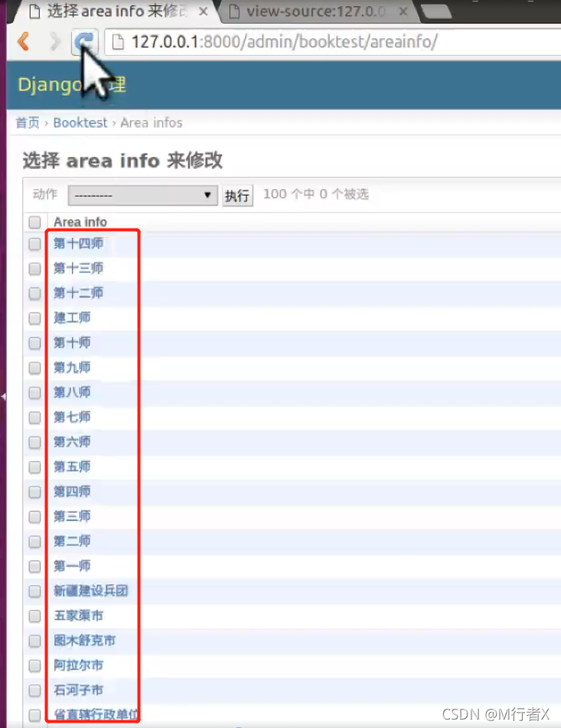Viewport: 561px width, 728px height.
Task: Check the box for 石河子市
Action: [35, 691]
